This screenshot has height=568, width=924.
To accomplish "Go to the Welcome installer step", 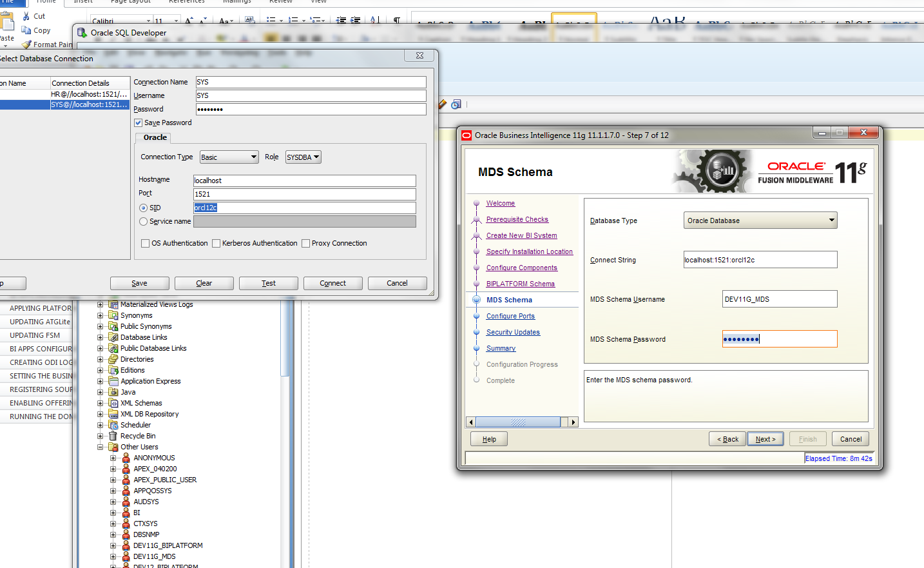I will pyautogui.click(x=500, y=203).
